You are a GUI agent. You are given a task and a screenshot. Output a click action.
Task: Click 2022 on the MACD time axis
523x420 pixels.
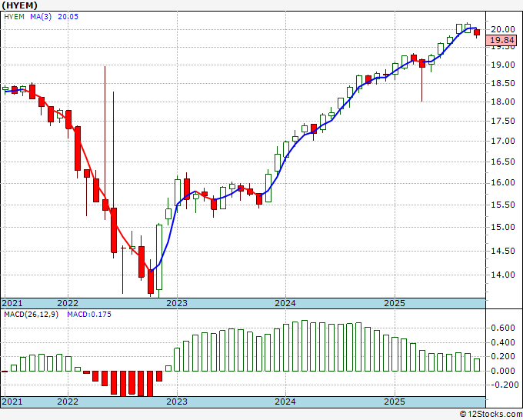[x=68, y=402]
